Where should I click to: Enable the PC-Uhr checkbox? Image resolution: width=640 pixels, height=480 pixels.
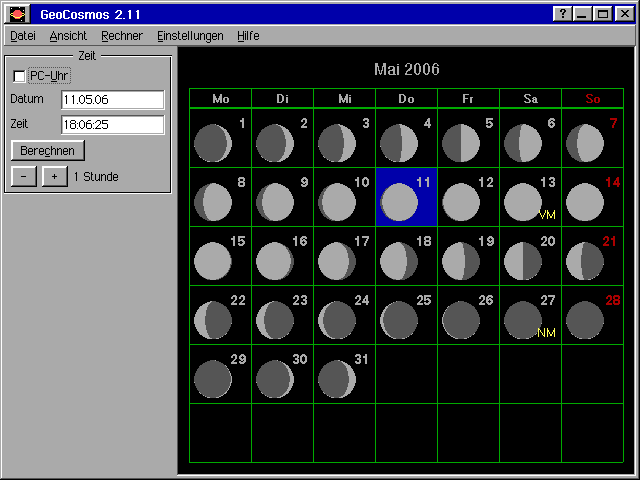click(19, 76)
